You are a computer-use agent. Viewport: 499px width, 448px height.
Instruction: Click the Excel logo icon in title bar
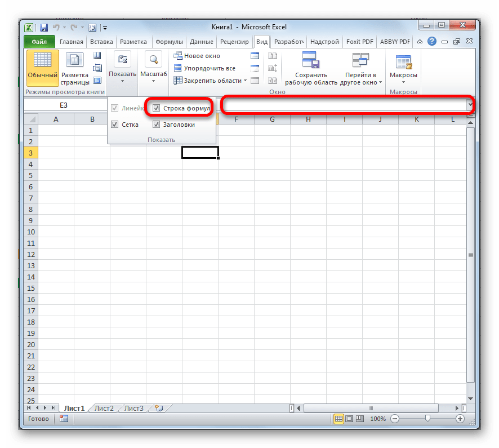click(29, 28)
